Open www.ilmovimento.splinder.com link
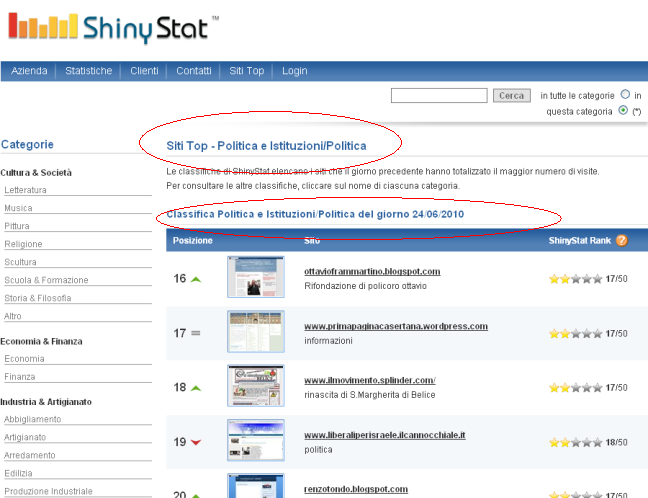Screen dimensions: 648x498 click(370, 380)
